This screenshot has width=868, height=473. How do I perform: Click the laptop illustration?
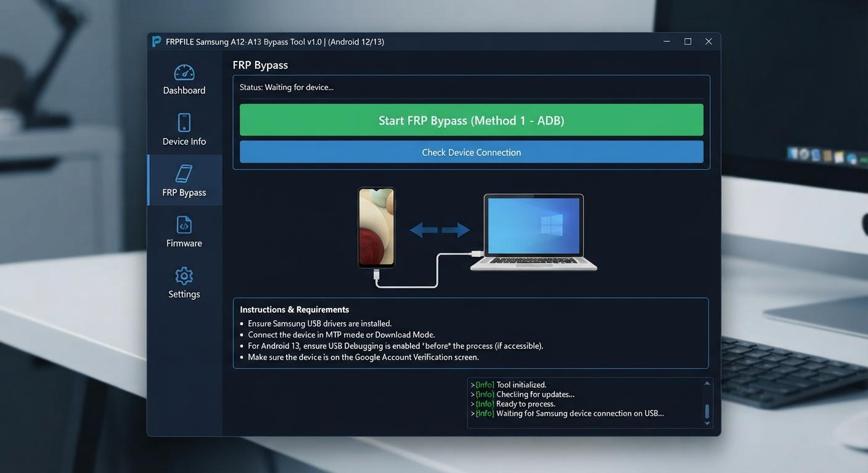point(534,232)
